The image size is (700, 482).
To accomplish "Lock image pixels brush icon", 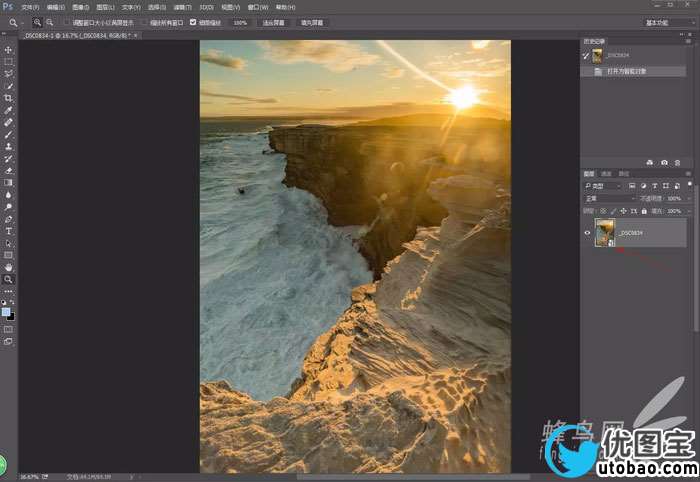I will tap(613, 211).
